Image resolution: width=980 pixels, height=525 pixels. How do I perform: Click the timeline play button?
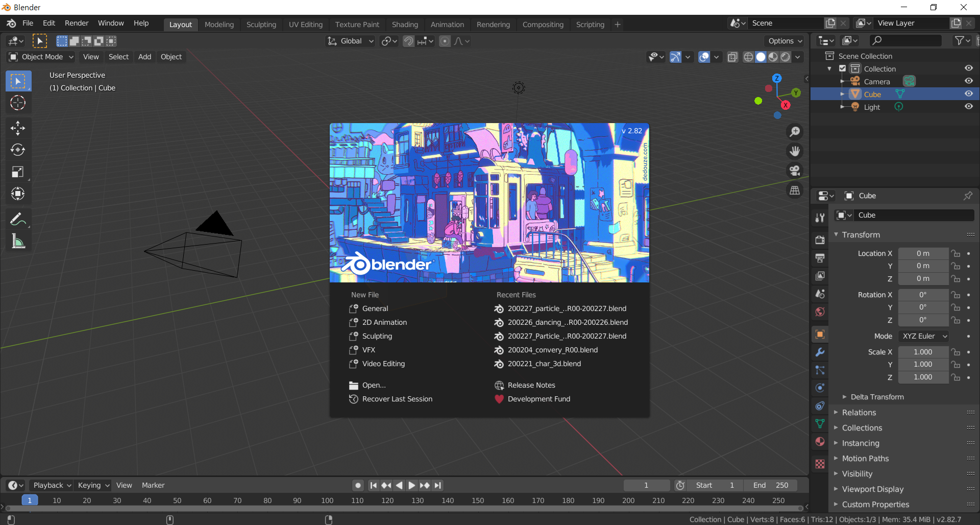point(411,485)
